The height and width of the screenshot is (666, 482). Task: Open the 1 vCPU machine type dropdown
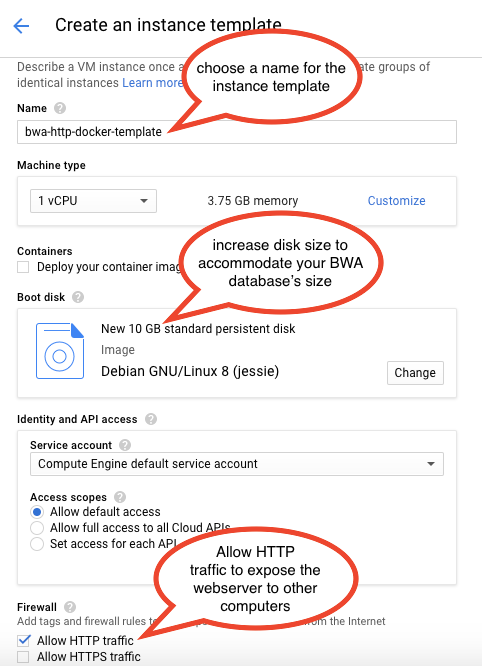click(x=93, y=201)
